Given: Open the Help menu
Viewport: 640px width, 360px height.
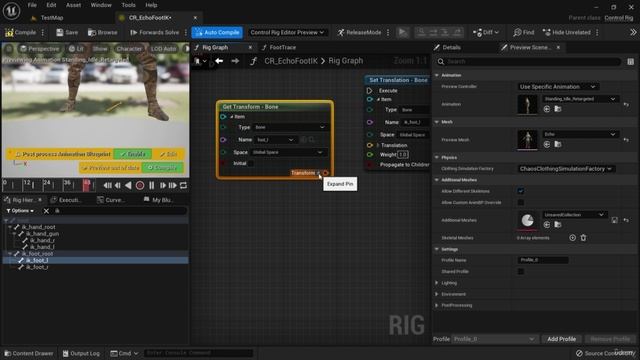Looking at the screenshot, I should pyautogui.click(x=151, y=5).
